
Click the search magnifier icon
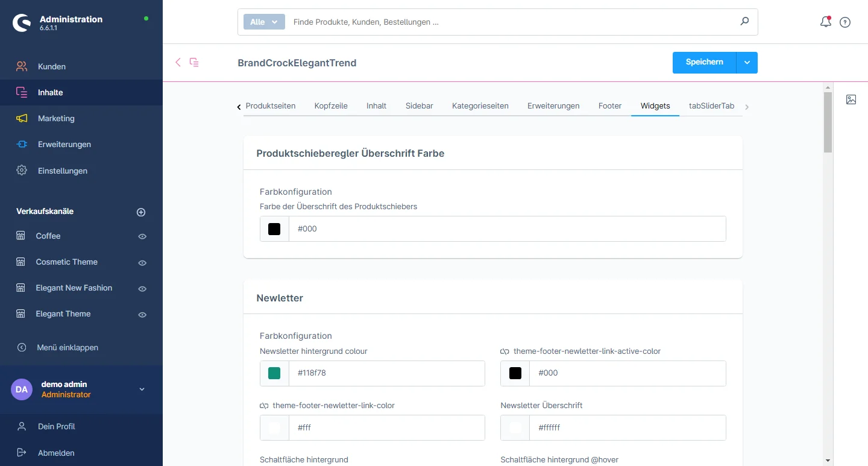(744, 22)
